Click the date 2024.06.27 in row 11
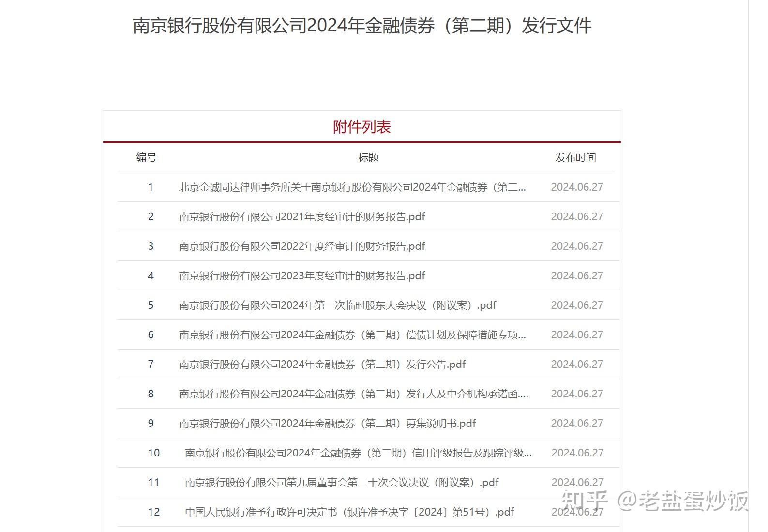The height and width of the screenshot is (532, 768). coord(578,483)
